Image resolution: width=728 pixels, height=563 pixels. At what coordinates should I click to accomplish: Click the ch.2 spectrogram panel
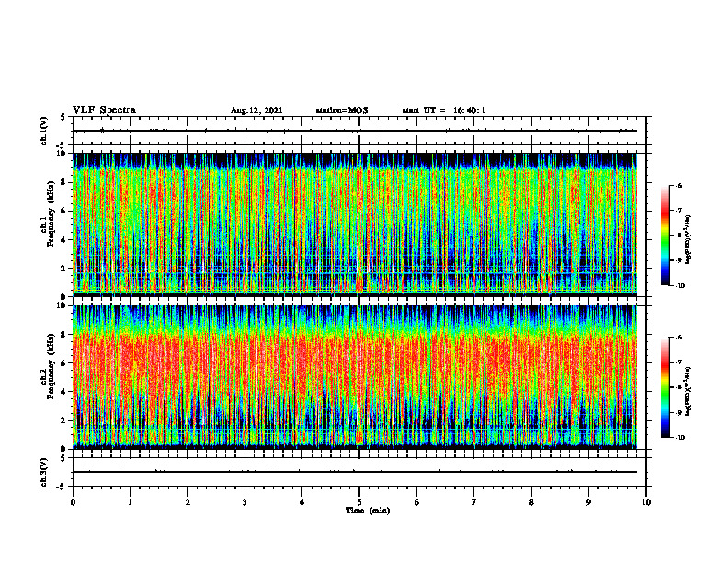[x=355, y=377]
